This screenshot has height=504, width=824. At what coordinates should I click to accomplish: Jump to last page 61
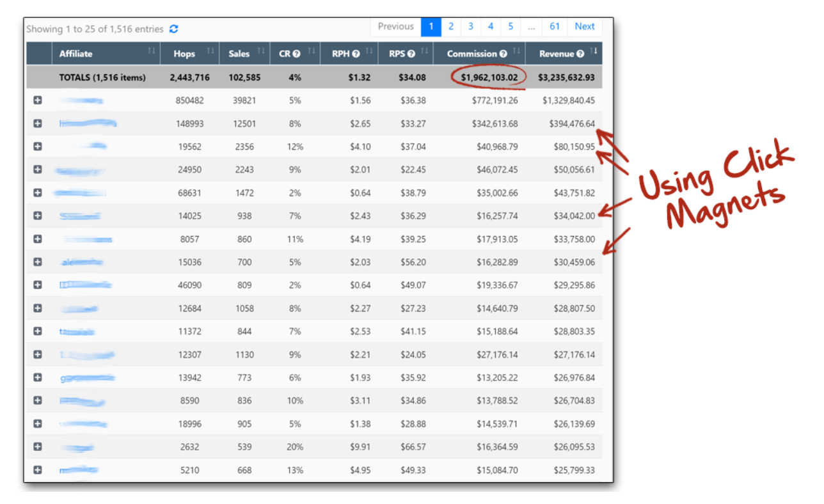[x=555, y=26]
